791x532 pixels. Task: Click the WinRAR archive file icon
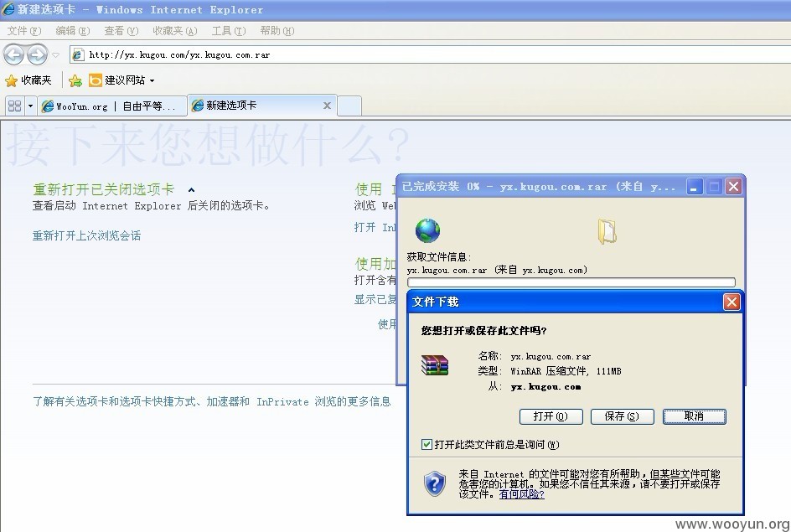(434, 365)
